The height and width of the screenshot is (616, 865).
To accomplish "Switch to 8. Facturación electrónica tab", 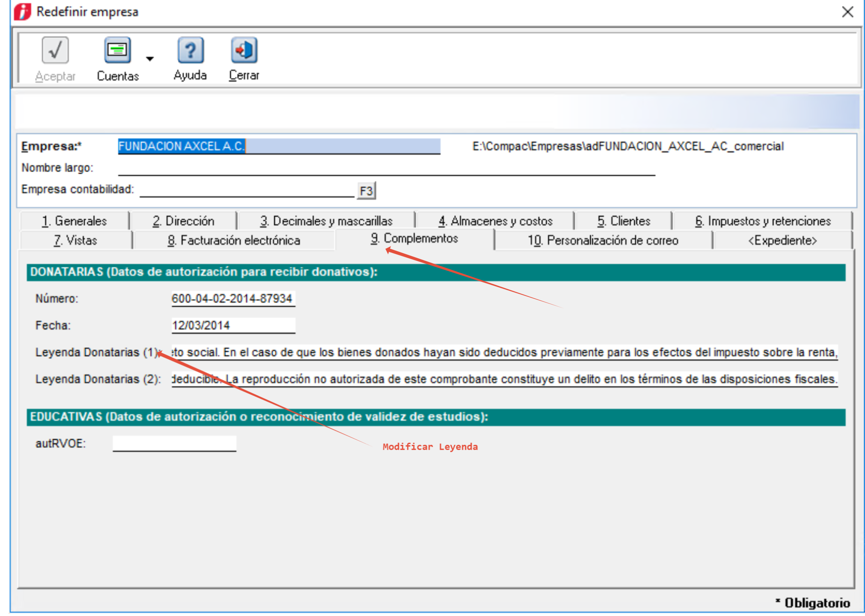I will tap(234, 240).
